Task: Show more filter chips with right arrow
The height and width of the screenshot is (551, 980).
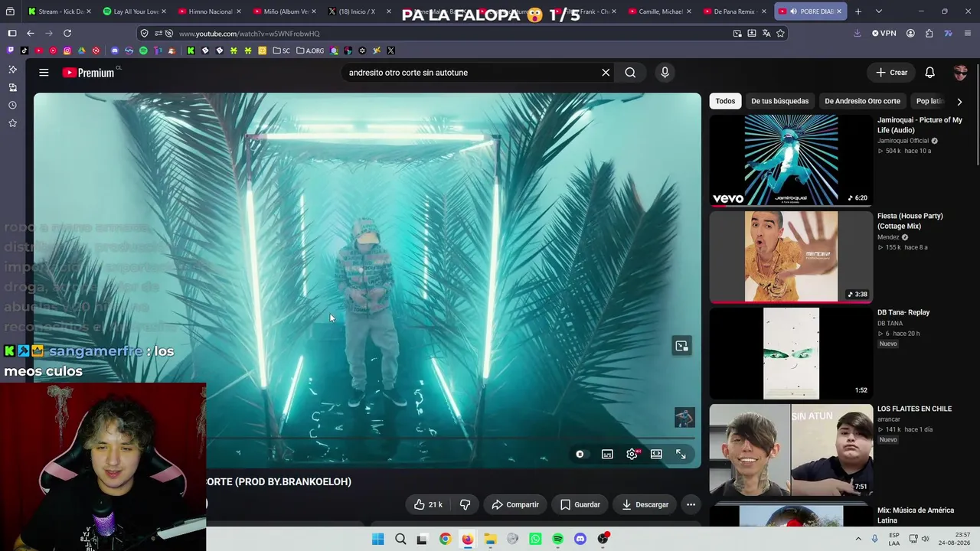Action: (x=959, y=101)
